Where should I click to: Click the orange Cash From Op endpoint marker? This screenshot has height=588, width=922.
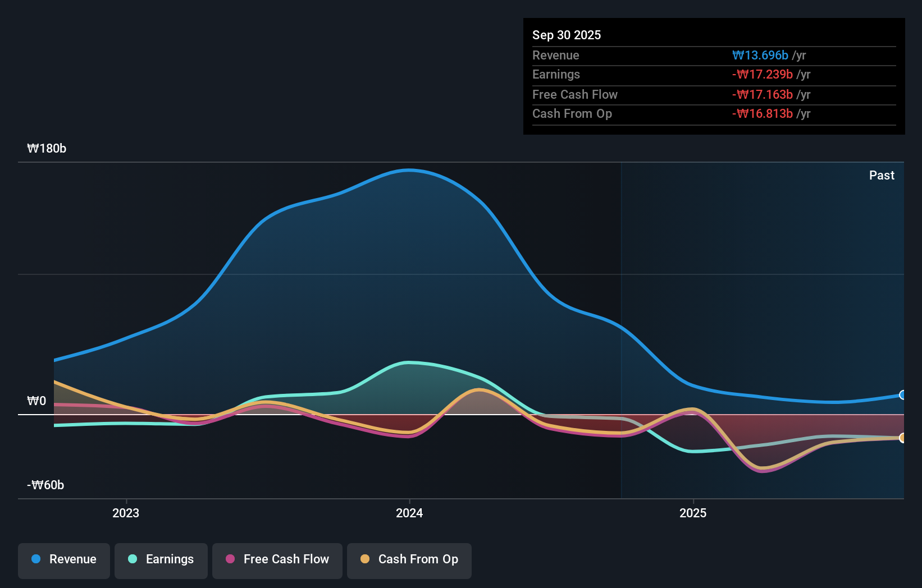(902, 438)
